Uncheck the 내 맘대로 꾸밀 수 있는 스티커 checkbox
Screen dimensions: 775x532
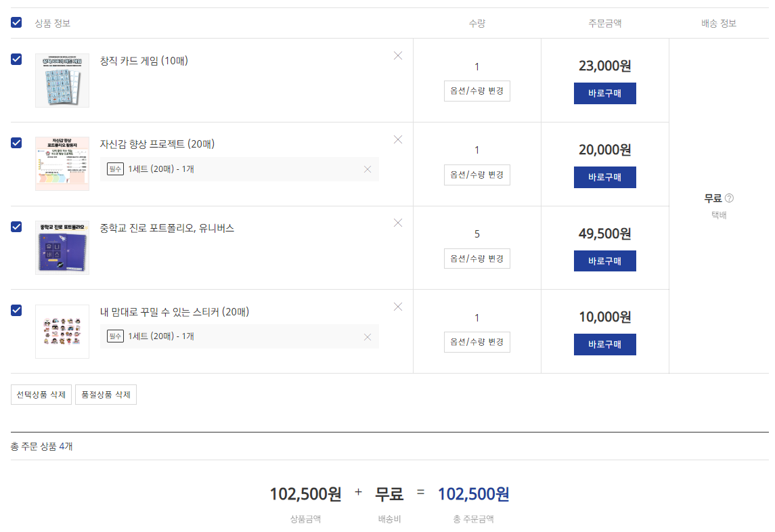16,311
